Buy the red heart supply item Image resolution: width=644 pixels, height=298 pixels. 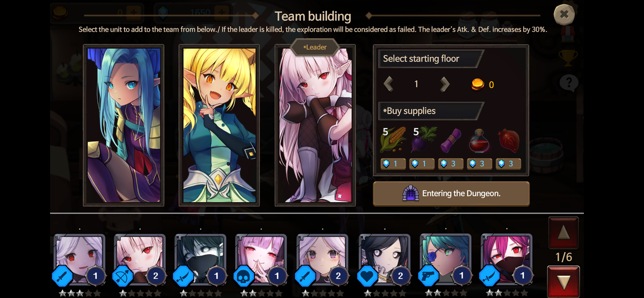[x=508, y=148]
